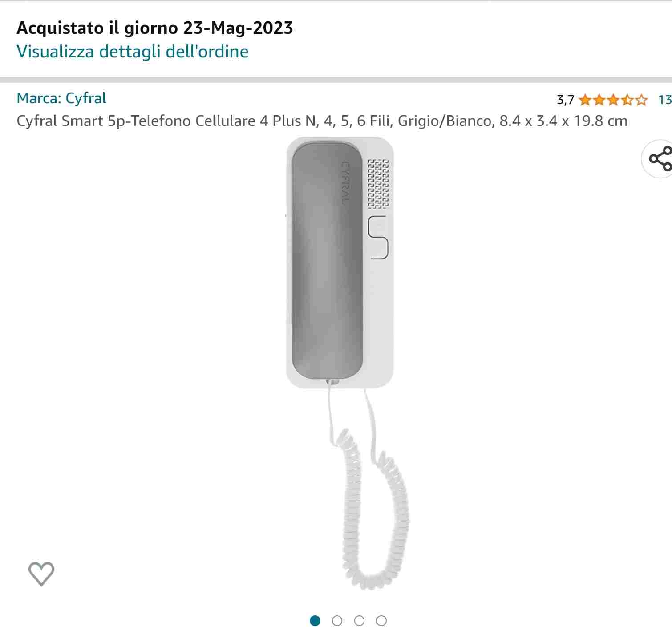Click the 3,7 rating score

[566, 100]
